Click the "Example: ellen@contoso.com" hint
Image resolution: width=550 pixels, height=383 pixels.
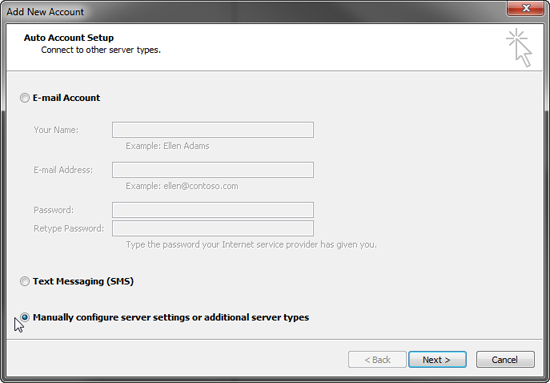pos(182,186)
